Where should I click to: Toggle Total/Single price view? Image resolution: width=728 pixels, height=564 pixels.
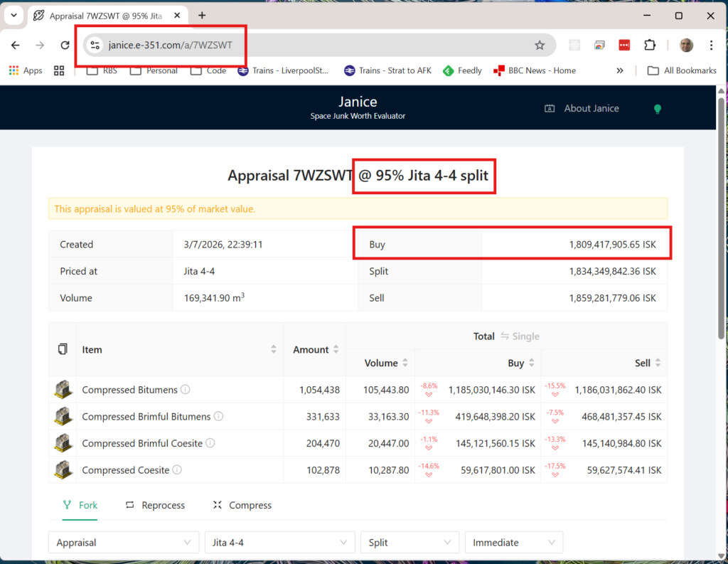(506, 336)
